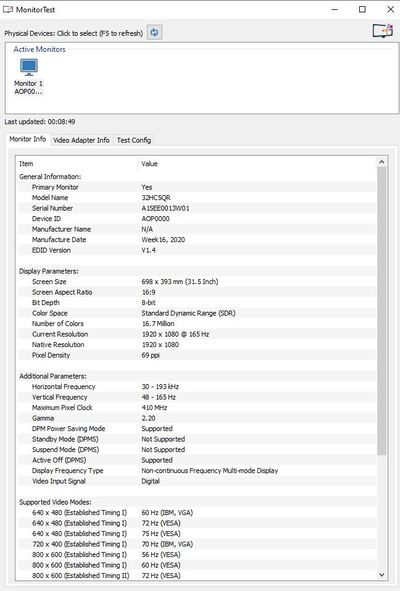This screenshot has height=591, width=400.
Task: Select the Current Resolution row
Action: [x=196, y=334]
